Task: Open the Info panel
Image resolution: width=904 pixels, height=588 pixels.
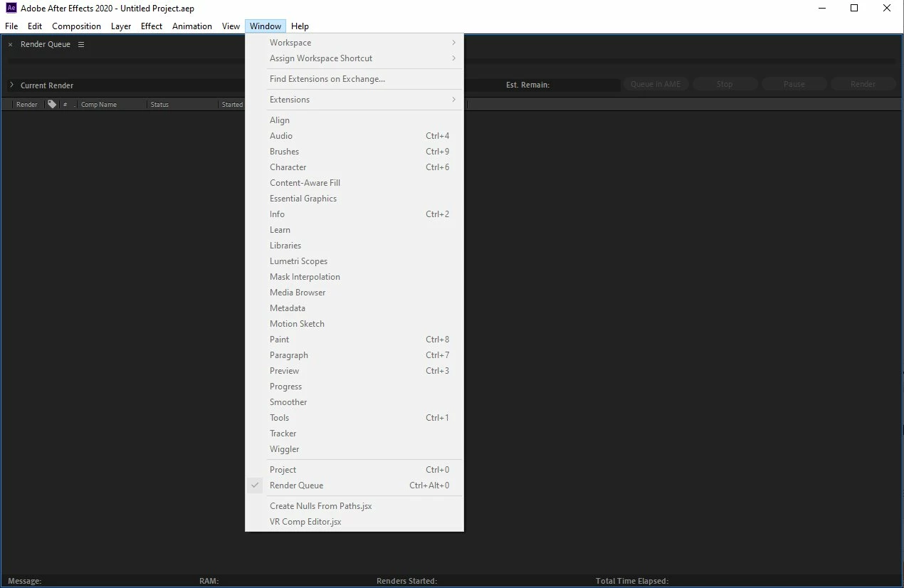Action: click(x=354, y=214)
